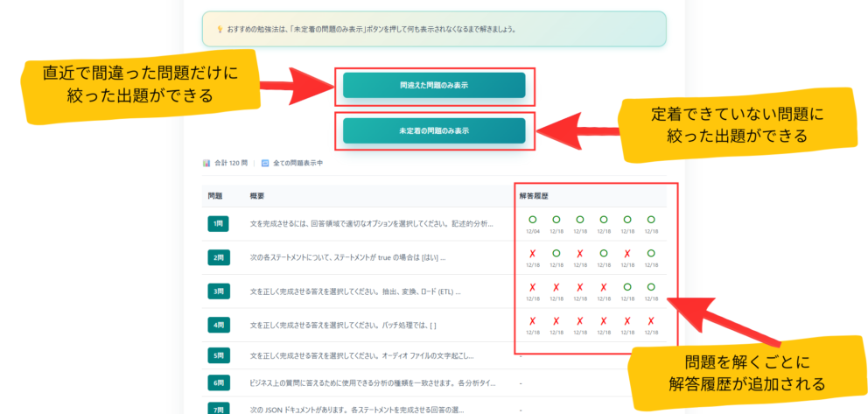Open question 7 summary about JSON ドキュメント
This screenshot has width=868, height=414.
pos(367,410)
